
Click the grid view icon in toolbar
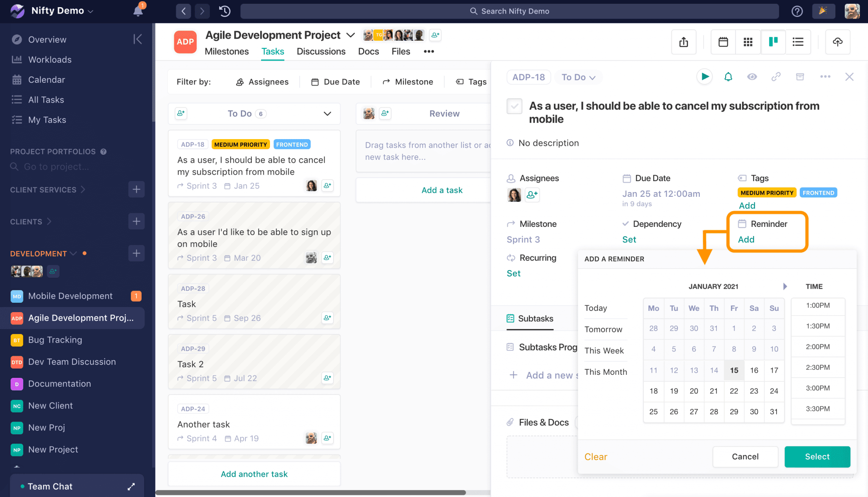click(748, 41)
